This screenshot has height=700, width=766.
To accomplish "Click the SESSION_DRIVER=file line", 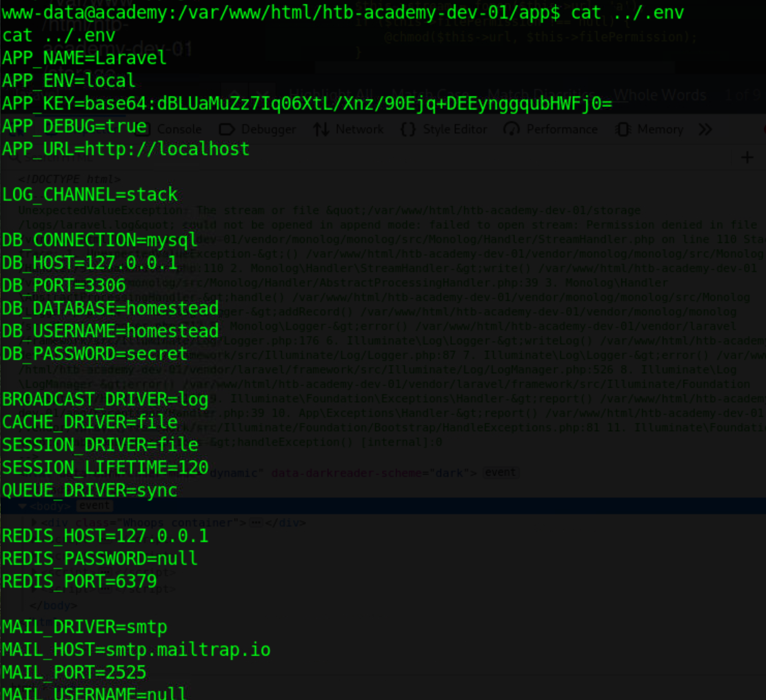I will (100, 445).
